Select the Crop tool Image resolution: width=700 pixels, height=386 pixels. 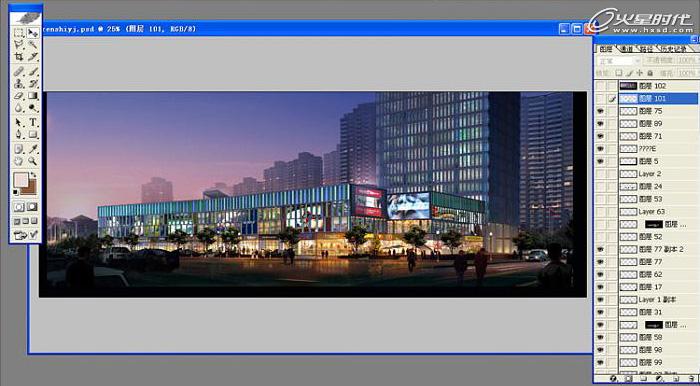pos(19,57)
